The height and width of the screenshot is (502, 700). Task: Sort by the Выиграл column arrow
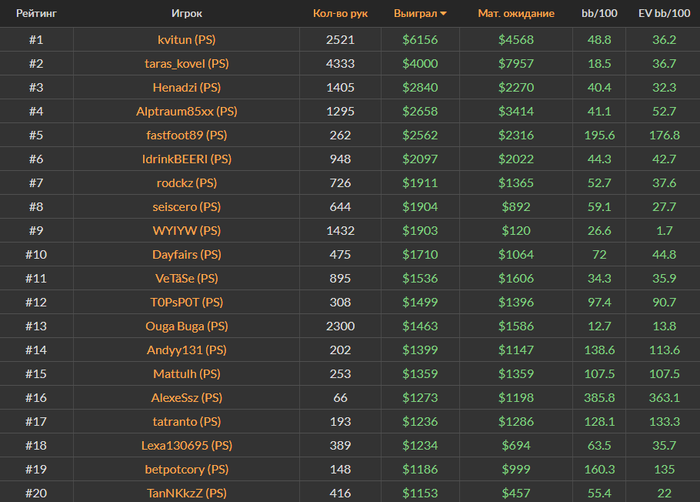pyautogui.click(x=443, y=14)
